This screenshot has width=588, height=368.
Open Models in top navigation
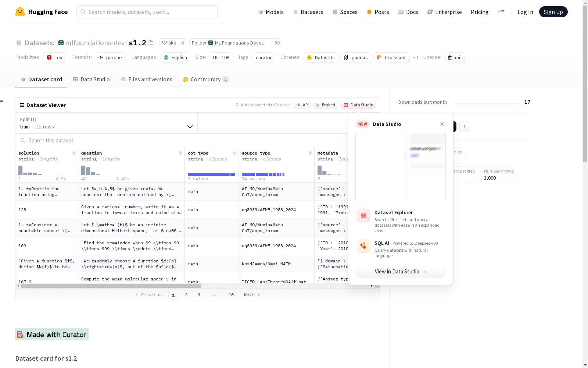271,12
